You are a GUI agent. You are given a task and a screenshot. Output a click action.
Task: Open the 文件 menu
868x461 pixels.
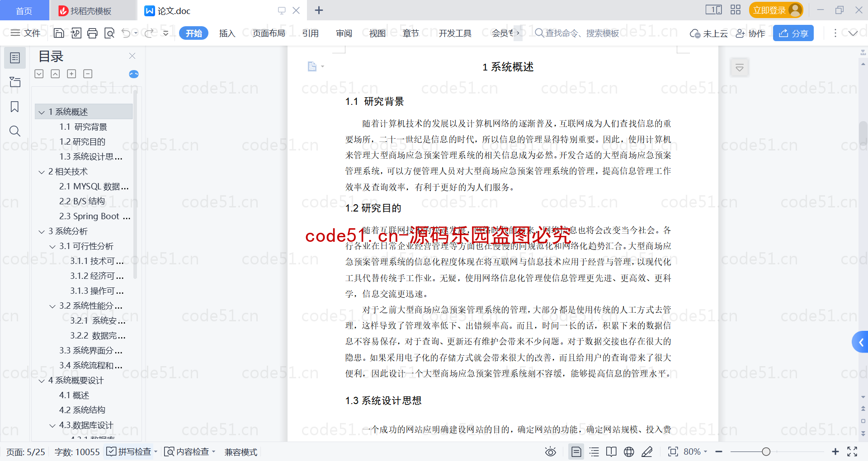pos(26,33)
